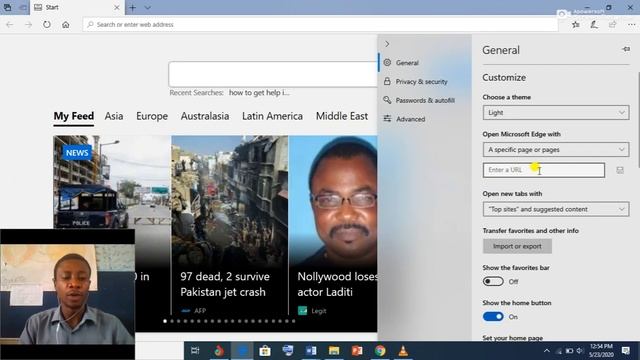Select the Latin America news tab
The width and height of the screenshot is (640, 360).
tap(272, 116)
